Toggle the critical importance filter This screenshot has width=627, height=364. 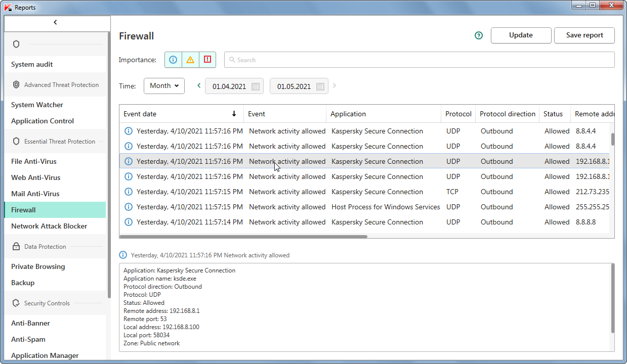tap(207, 60)
